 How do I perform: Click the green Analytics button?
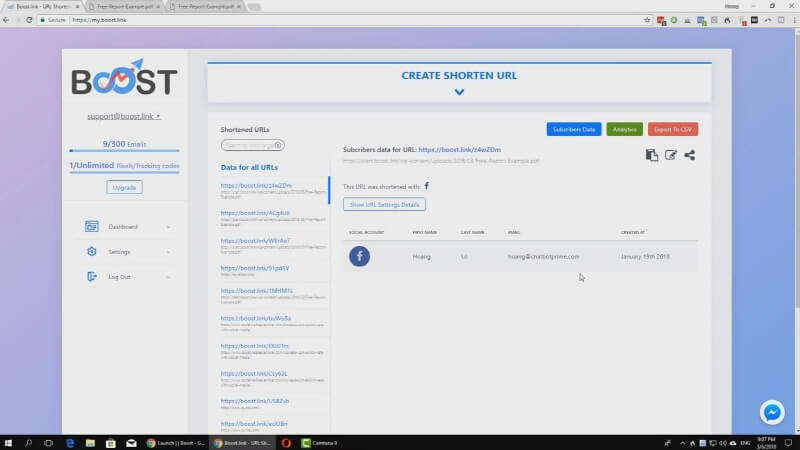[624, 129]
